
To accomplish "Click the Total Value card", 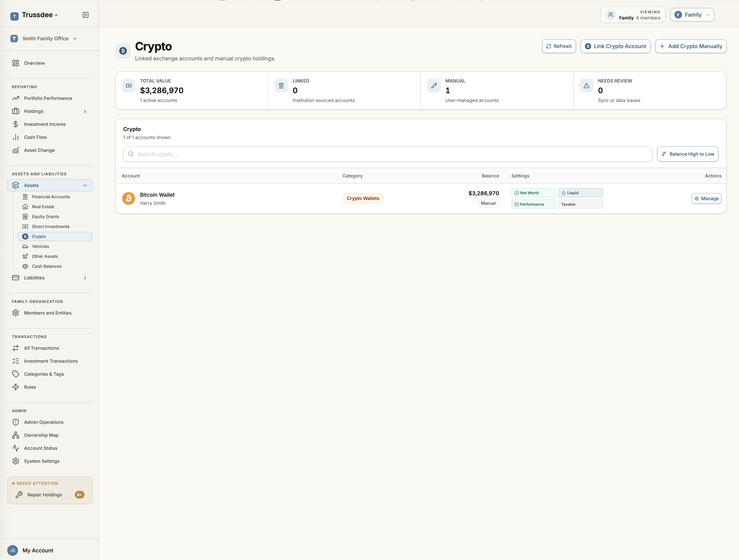I will (x=192, y=91).
